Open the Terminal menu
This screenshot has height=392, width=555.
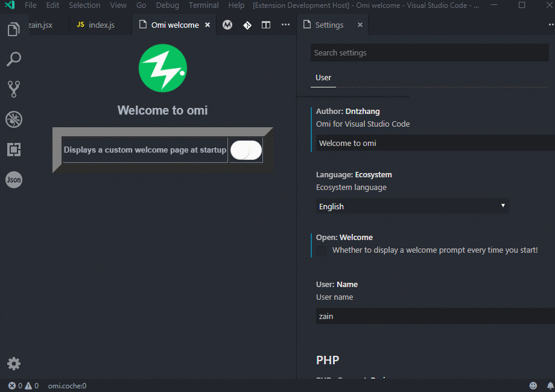coord(203,5)
